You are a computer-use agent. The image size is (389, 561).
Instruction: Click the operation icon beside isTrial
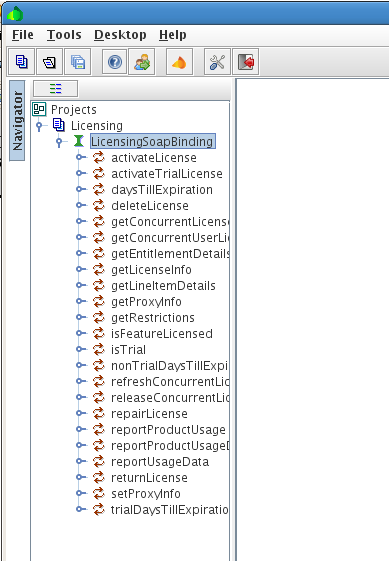point(98,349)
